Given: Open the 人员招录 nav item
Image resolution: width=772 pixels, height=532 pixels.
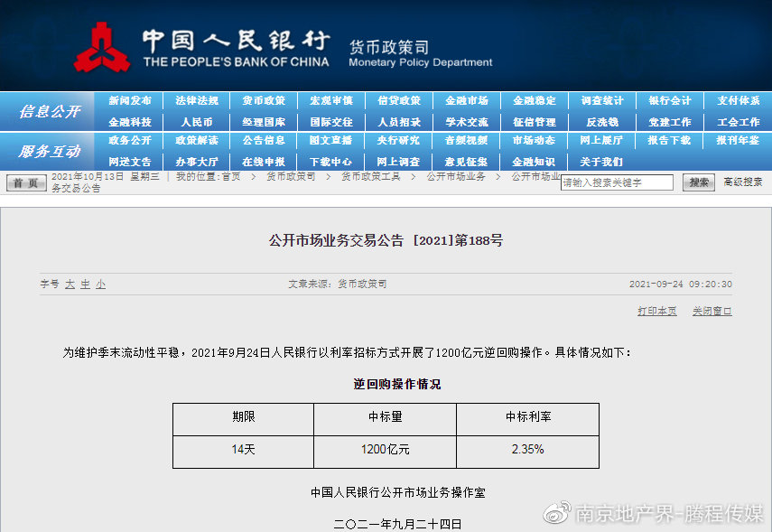Looking at the screenshot, I should click(x=399, y=122).
